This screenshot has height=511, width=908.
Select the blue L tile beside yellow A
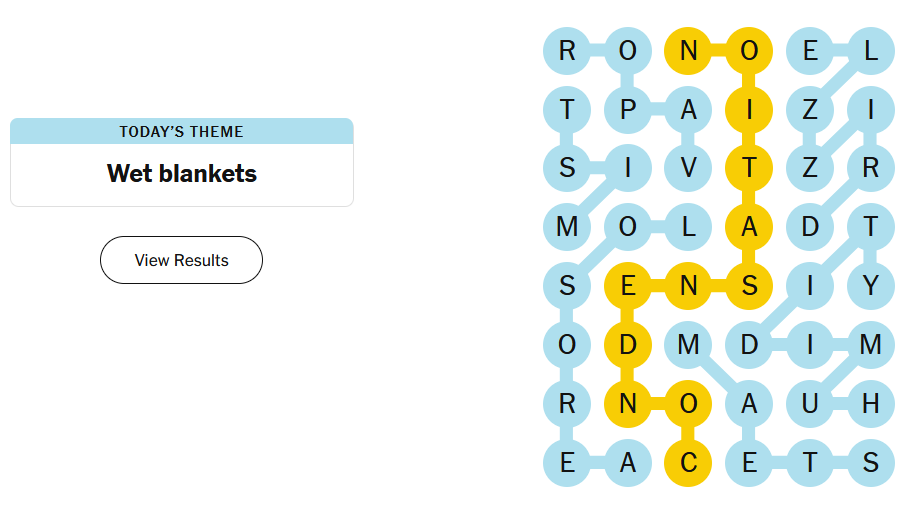pyautogui.click(x=688, y=227)
